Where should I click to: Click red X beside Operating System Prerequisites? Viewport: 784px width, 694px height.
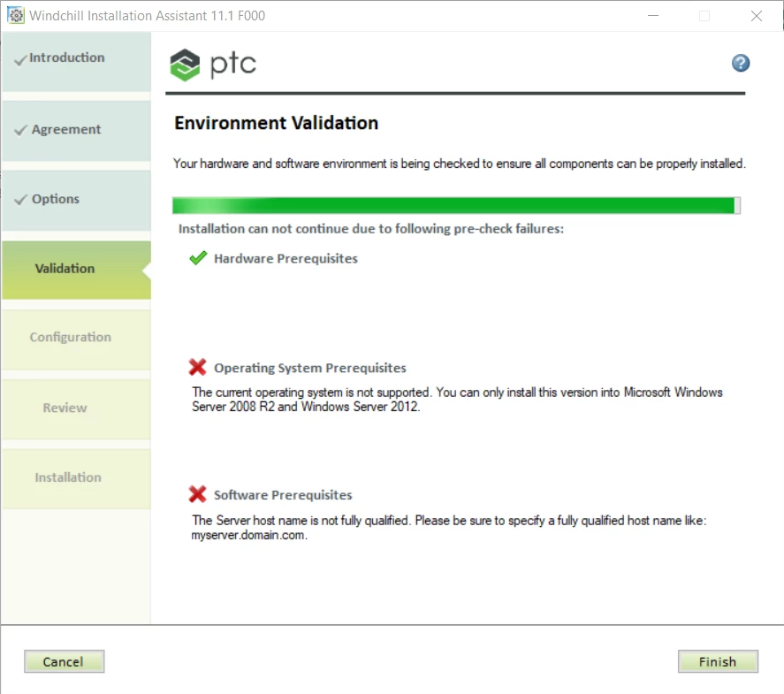click(197, 367)
